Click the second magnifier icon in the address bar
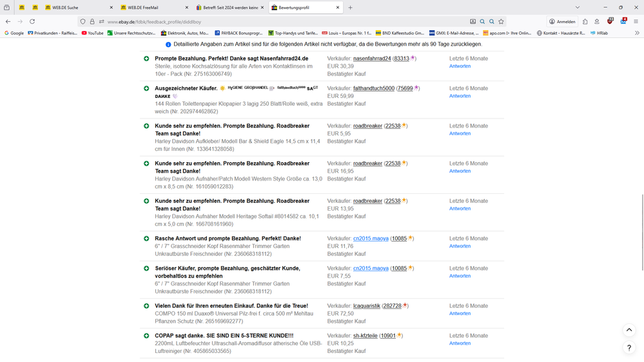The width and height of the screenshot is (644, 362). point(492,21)
